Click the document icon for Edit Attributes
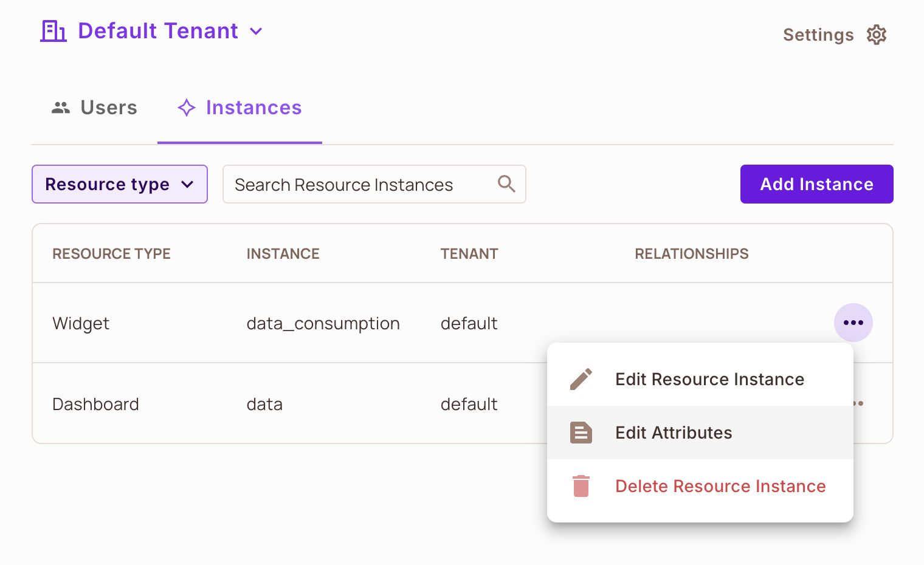 click(581, 433)
